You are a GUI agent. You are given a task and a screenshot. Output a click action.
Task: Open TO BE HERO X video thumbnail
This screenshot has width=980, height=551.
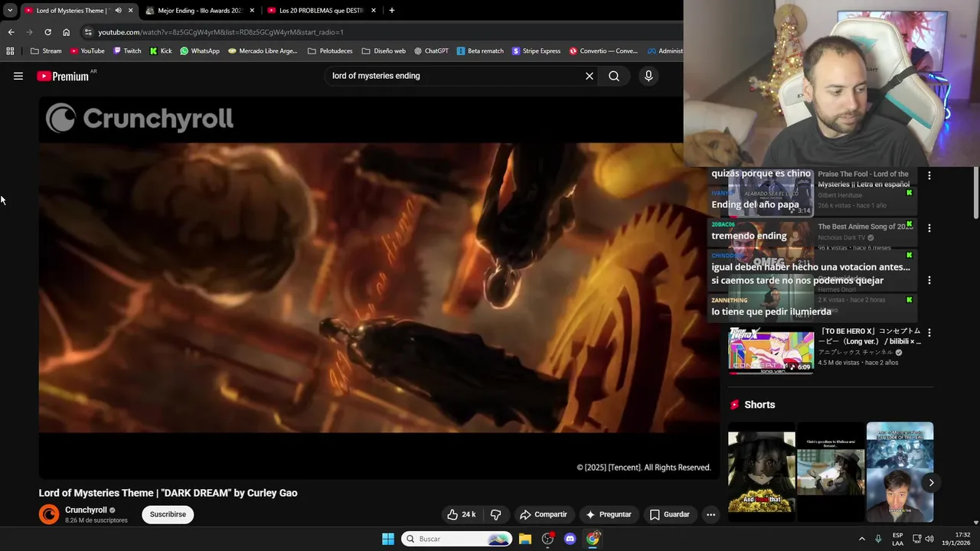771,350
